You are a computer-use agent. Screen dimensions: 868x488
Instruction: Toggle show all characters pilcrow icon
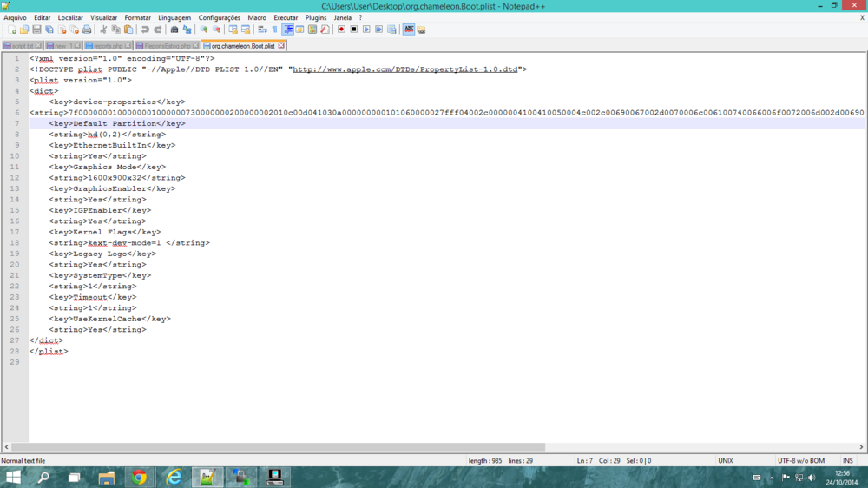(274, 30)
